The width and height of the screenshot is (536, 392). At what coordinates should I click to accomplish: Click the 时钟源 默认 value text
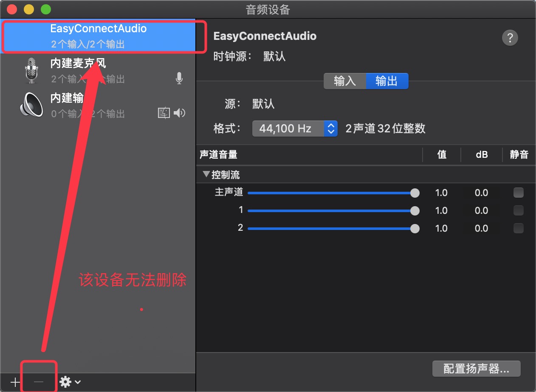point(274,56)
